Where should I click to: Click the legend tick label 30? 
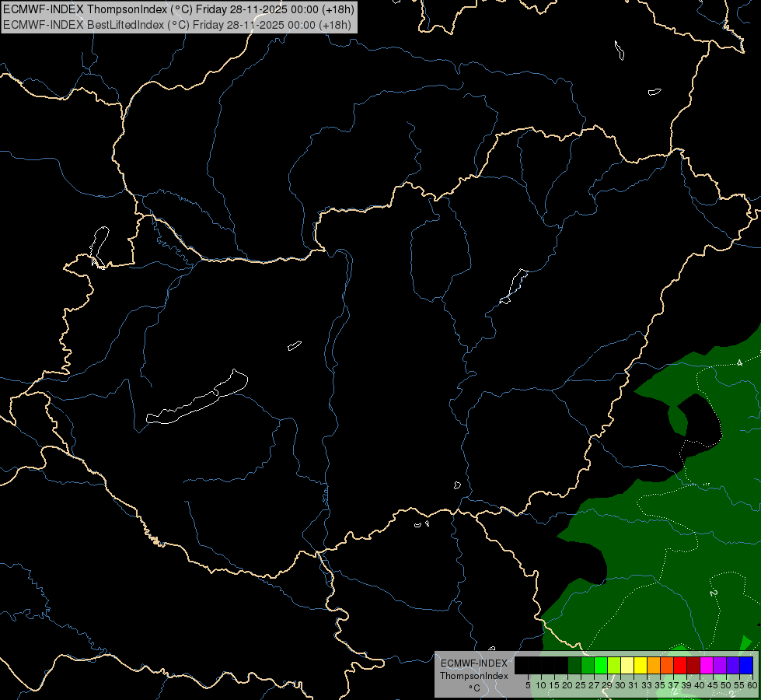point(620,685)
